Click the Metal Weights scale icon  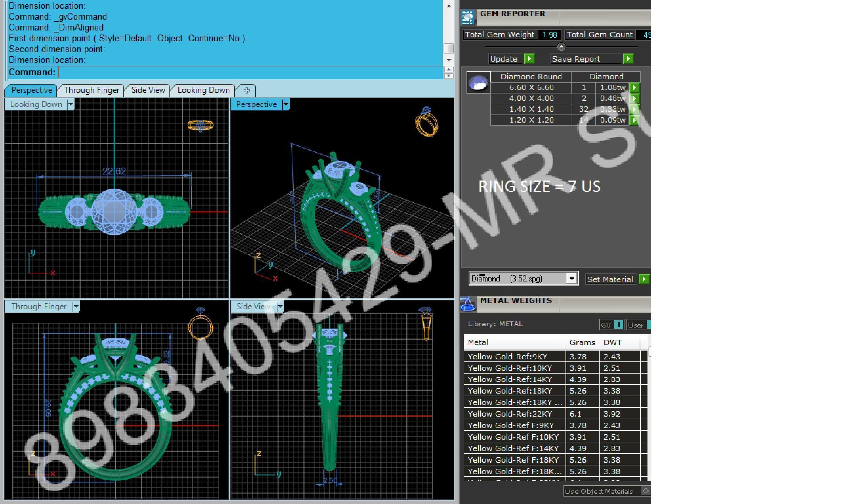click(x=468, y=304)
